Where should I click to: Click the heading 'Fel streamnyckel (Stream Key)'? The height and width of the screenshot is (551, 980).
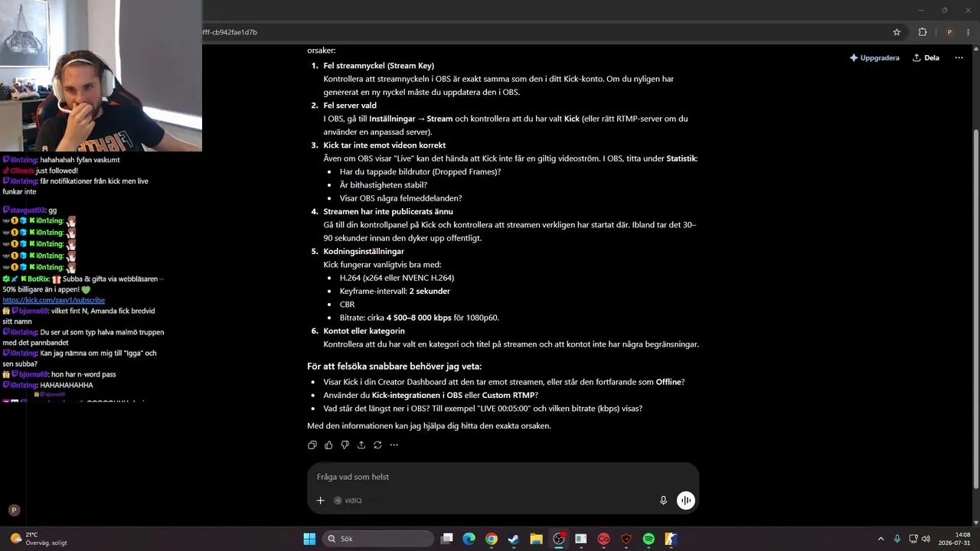[x=379, y=66]
